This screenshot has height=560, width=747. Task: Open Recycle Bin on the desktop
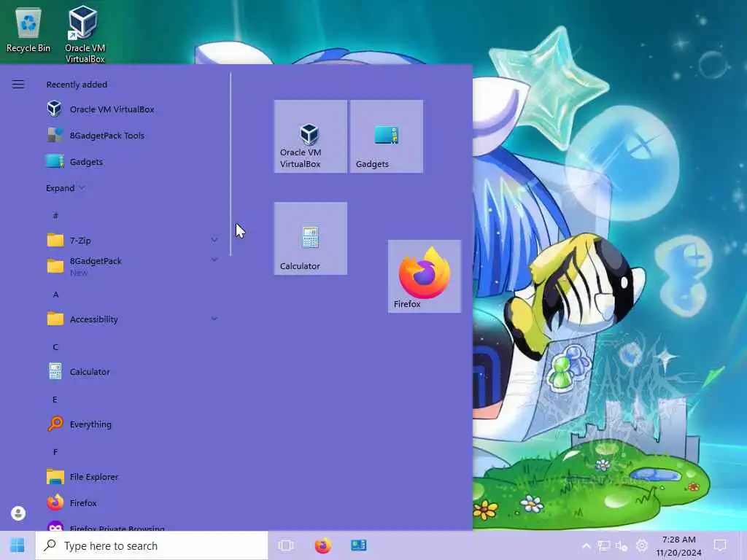pyautogui.click(x=28, y=31)
